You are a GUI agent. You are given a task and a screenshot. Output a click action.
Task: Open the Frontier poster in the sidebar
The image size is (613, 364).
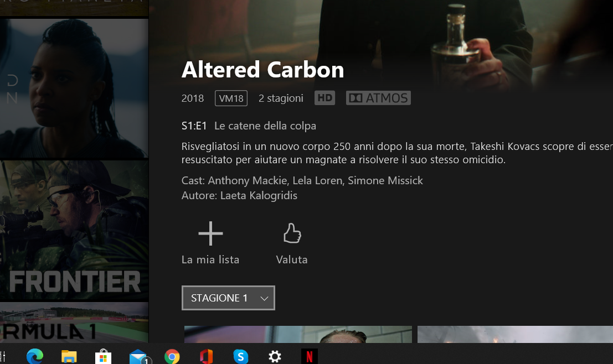coord(74,231)
